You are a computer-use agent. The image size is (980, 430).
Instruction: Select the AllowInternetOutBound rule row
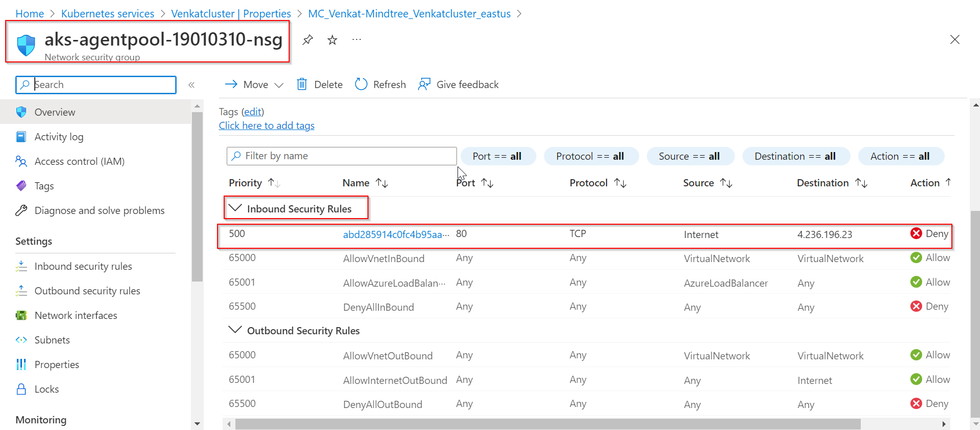point(586,380)
